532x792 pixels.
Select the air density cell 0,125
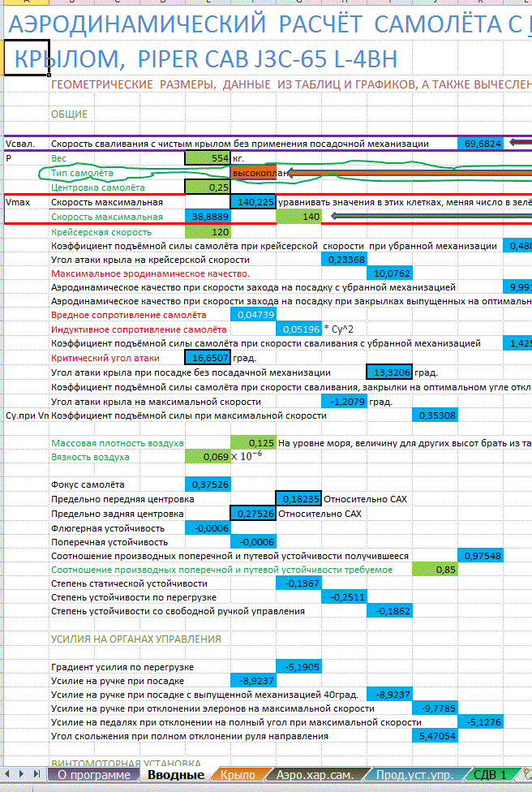254,442
